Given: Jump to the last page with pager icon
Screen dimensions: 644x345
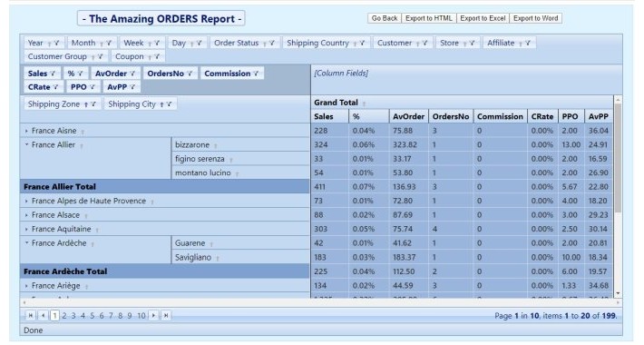Looking at the screenshot, I should (x=166, y=315).
